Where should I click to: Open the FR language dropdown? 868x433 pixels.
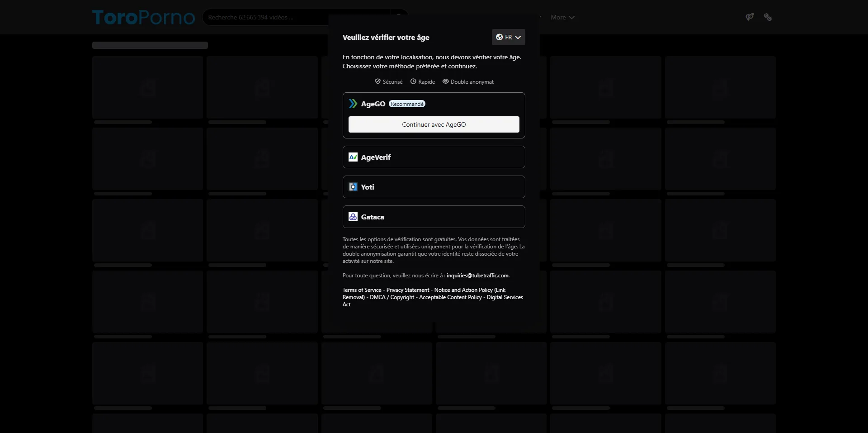[509, 37]
